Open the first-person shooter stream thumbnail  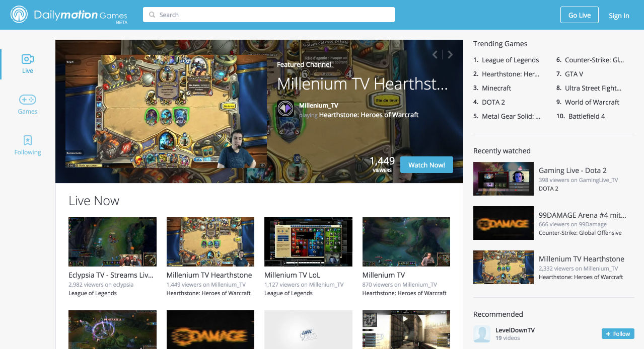tap(406, 329)
